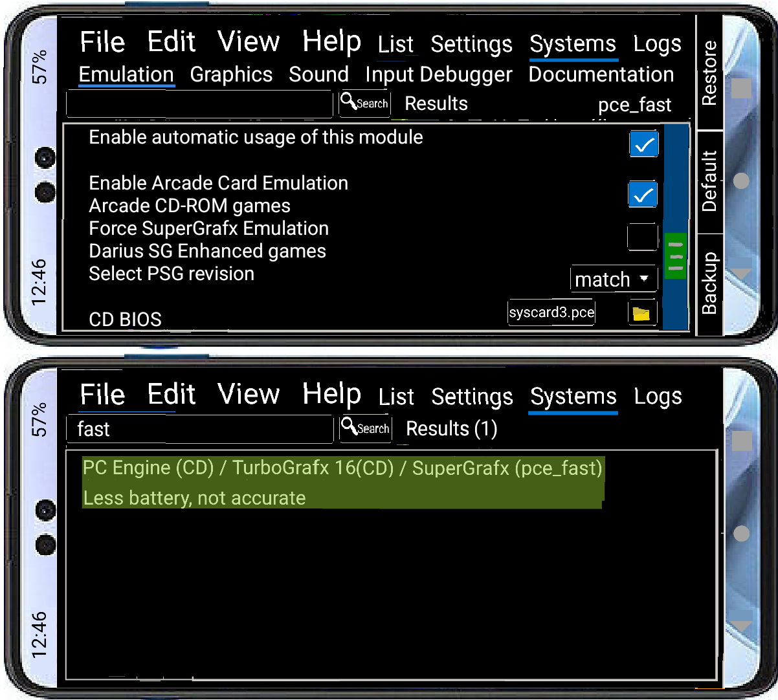Image resolution: width=778 pixels, height=700 pixels.
Task: Open Logs tab in top screen
Action: click(x=657, y=45)
